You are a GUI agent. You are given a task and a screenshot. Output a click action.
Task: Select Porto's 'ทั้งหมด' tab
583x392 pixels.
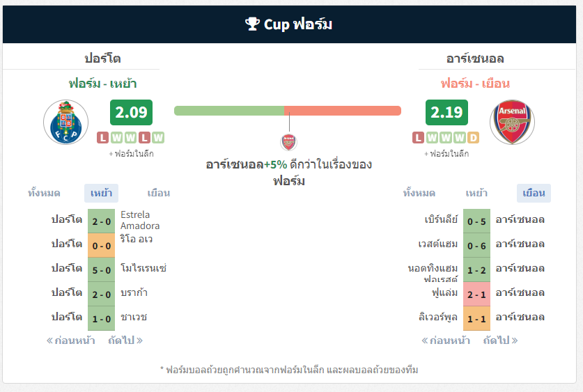[44, 193]
